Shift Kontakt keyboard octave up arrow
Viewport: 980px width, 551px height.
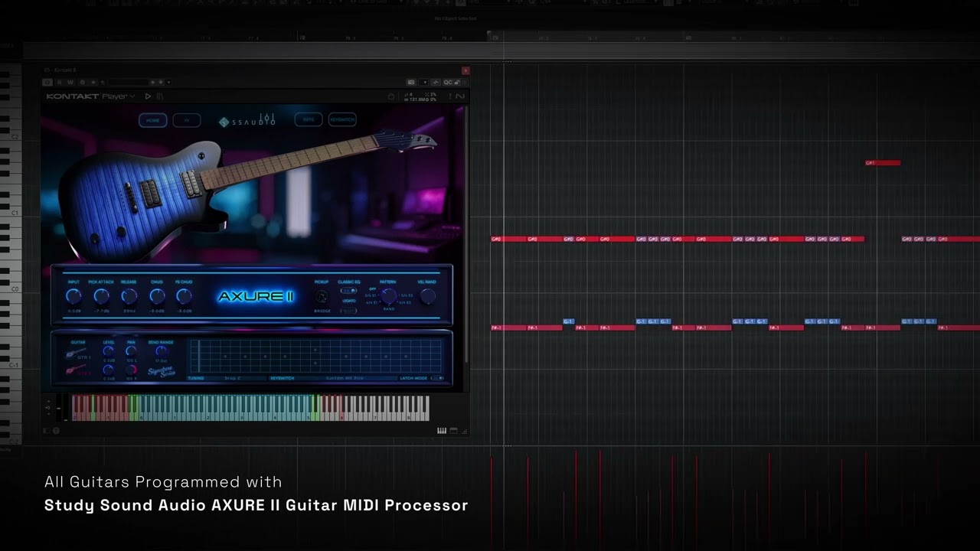48,401
